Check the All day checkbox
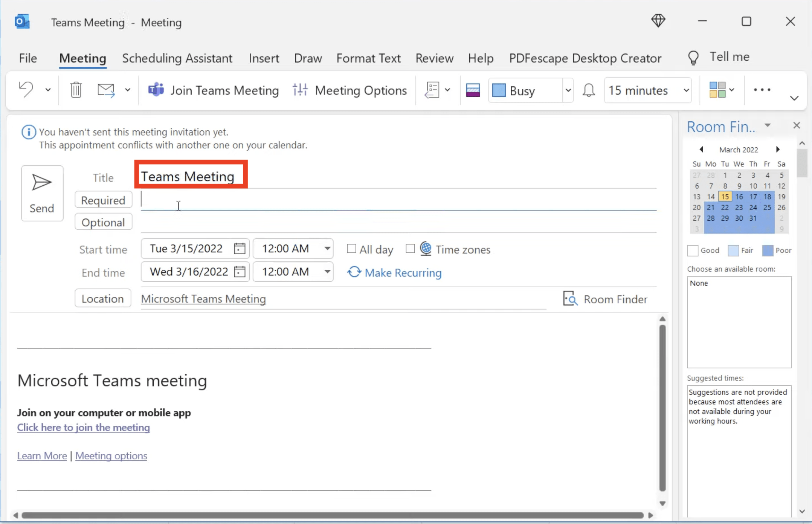The height and width of the screenshot is (524, 812). (x=351, y=249)
